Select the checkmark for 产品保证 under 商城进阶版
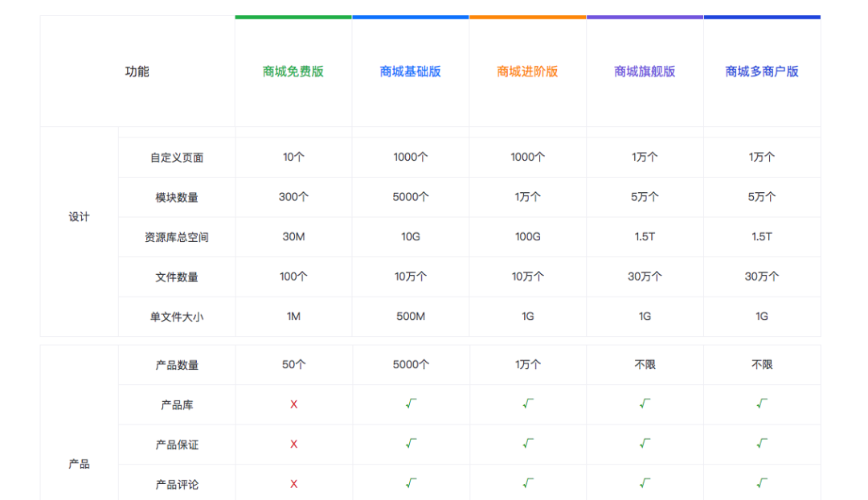 point(527,444)
